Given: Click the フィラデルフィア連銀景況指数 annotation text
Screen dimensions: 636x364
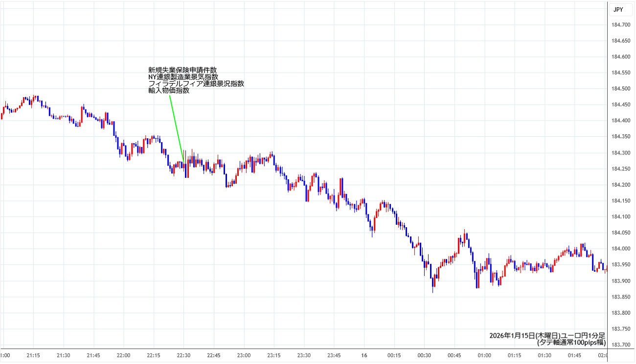Looking at the screenshot, I should 196,84.
